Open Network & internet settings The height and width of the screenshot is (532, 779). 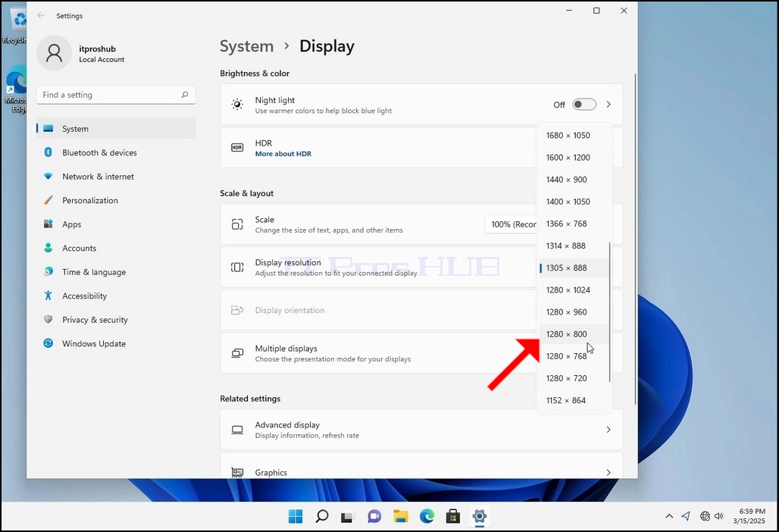pyautogui.click(x=116, y=177)
